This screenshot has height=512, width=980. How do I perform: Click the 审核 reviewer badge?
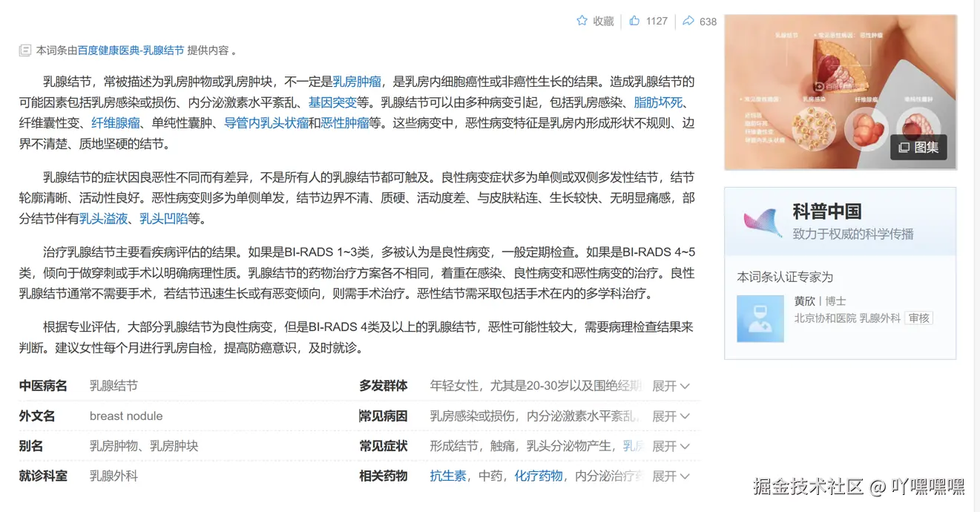coord(918,318)
